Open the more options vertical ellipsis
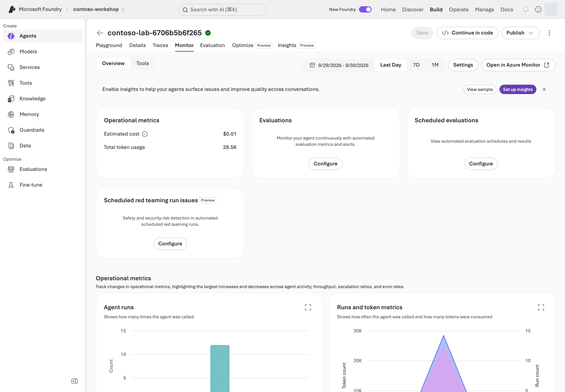Viewport: 565px width, 392px height. coord(549,33)
